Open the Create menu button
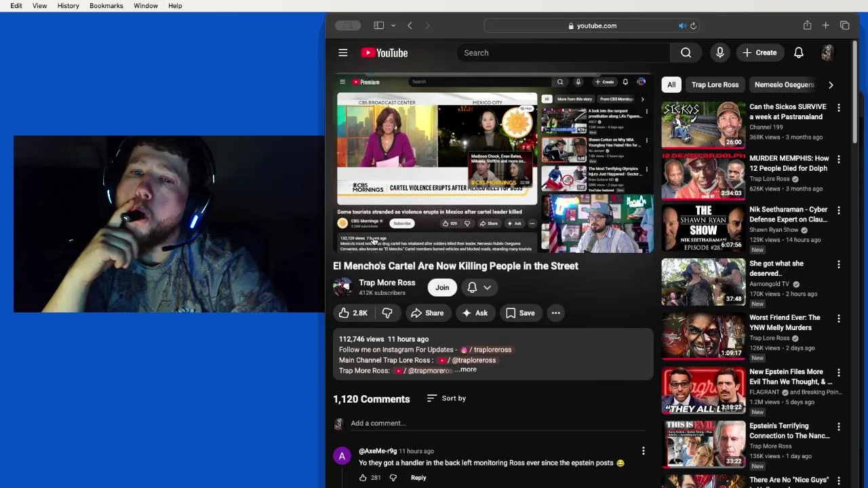The height and width of the screenshot is (488, 868). (x=759, y=53)
